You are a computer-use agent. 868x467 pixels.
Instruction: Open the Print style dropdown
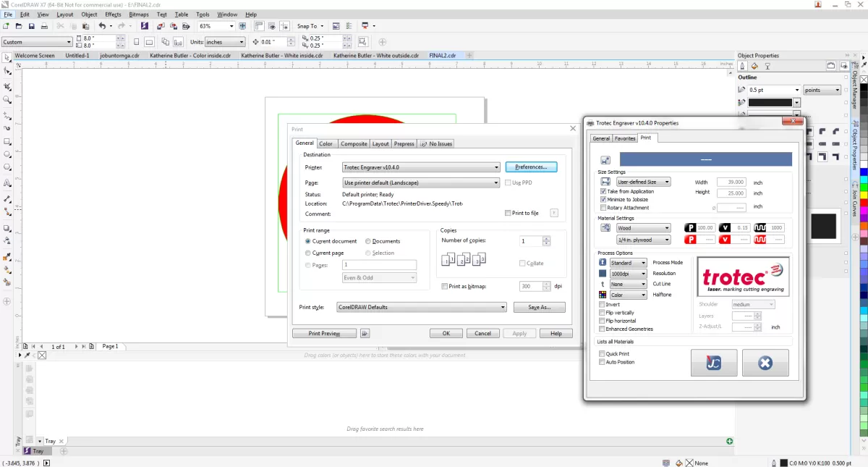tap(422, 307)
